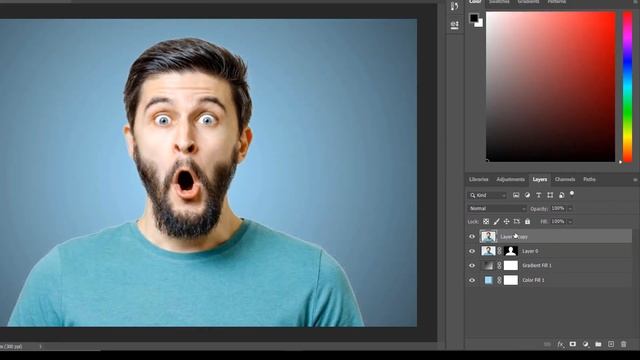This screenshot has width=640, height=360.
Task: Select the Gradient Fill 1 gradient thumbnail
Action: (x=488, y=266)
